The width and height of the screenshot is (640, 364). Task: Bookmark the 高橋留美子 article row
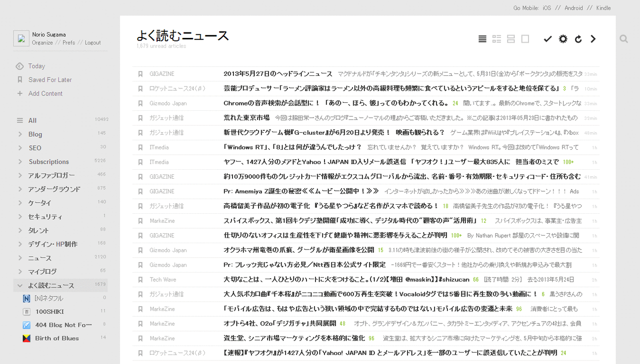(x=140, y=206)
